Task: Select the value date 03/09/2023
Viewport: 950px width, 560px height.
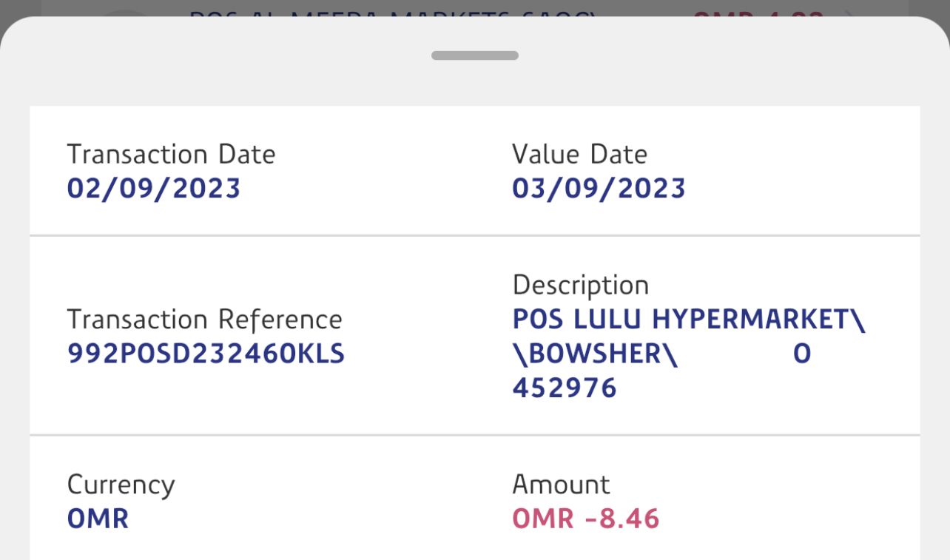Action: pos(599,189)
